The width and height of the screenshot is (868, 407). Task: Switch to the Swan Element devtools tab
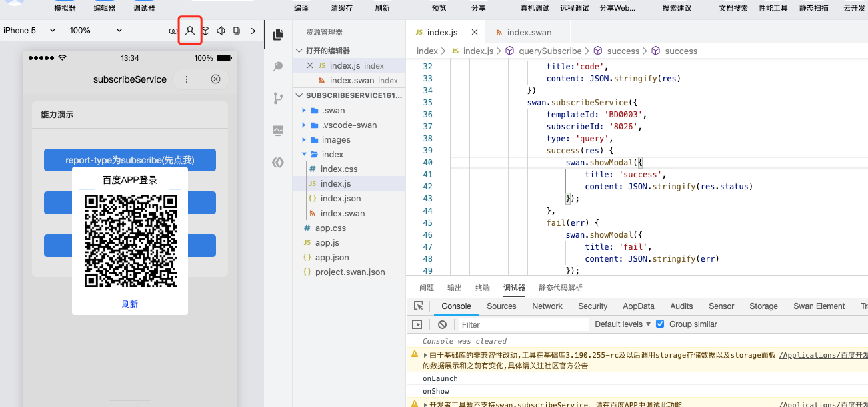(x=819, y=306)
